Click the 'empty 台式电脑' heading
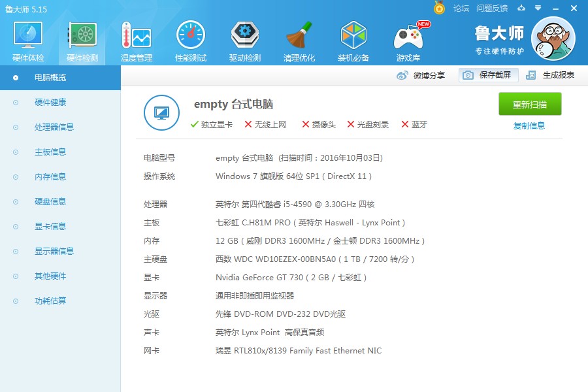 [x=233, y=105]
